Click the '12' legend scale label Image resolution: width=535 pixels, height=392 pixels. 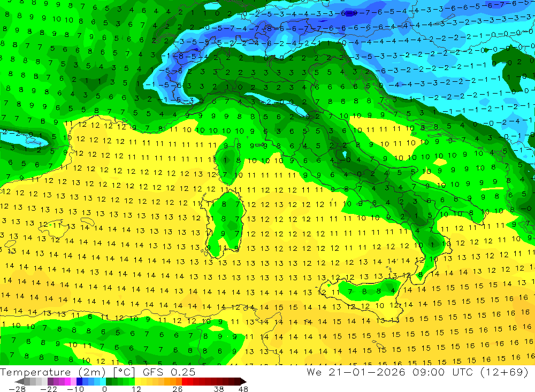tap(136, 389)
